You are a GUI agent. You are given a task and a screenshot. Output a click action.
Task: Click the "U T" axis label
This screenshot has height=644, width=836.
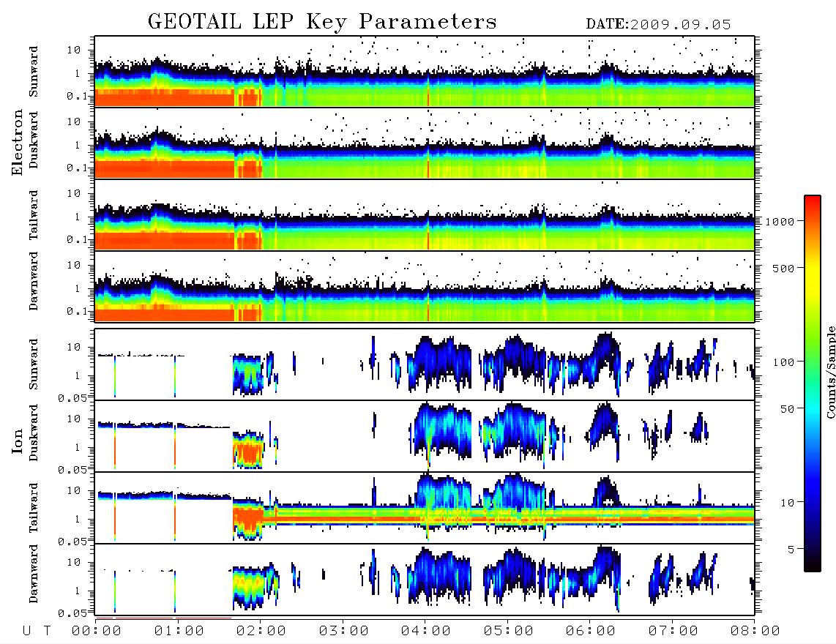pos(37,631)
